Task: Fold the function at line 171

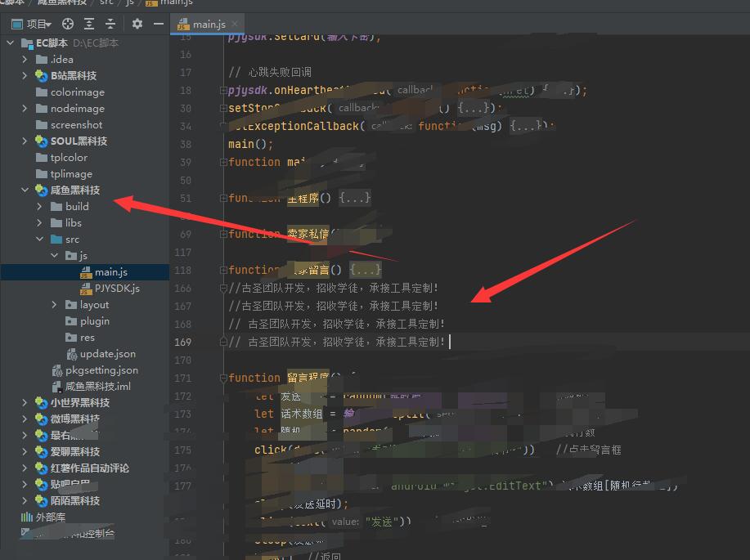Action: tap(223, 379)
